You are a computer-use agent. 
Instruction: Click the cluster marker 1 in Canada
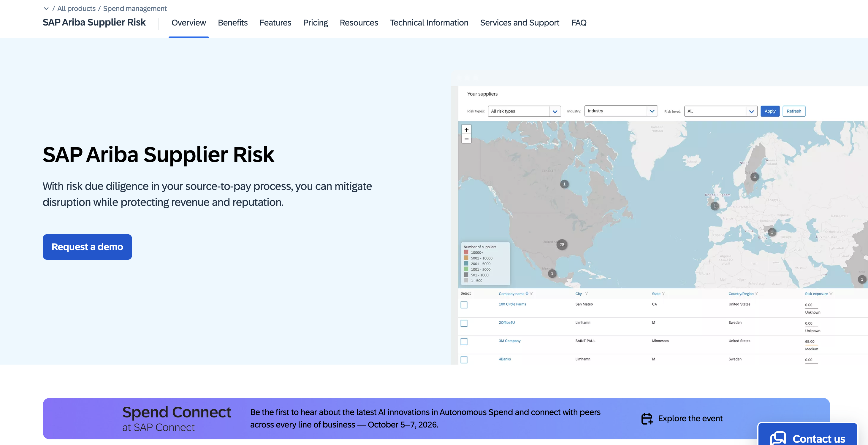point(564,184)
